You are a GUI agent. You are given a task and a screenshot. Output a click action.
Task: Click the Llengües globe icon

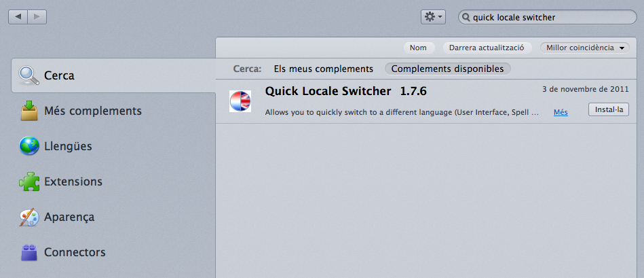pos(29,146)
